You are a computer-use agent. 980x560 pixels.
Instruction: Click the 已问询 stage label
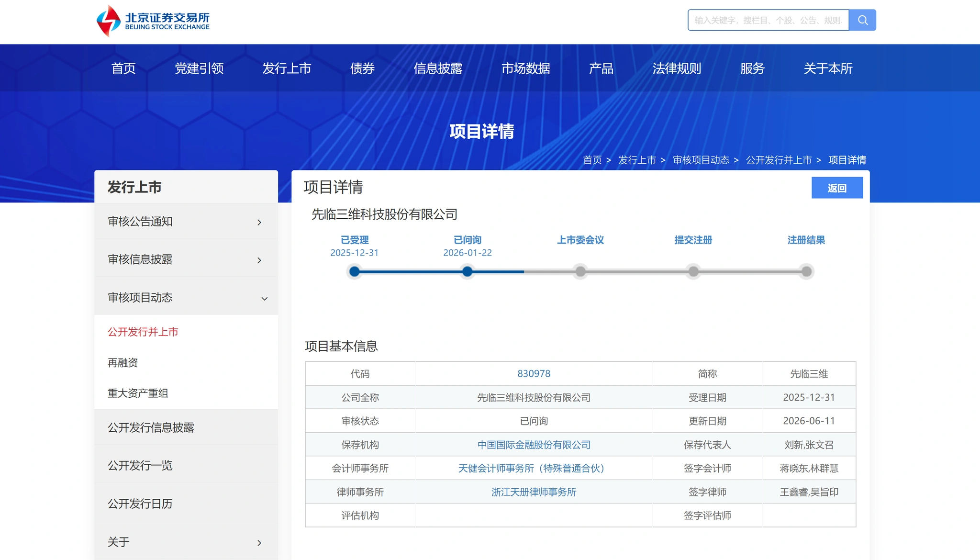pos(468,240)
